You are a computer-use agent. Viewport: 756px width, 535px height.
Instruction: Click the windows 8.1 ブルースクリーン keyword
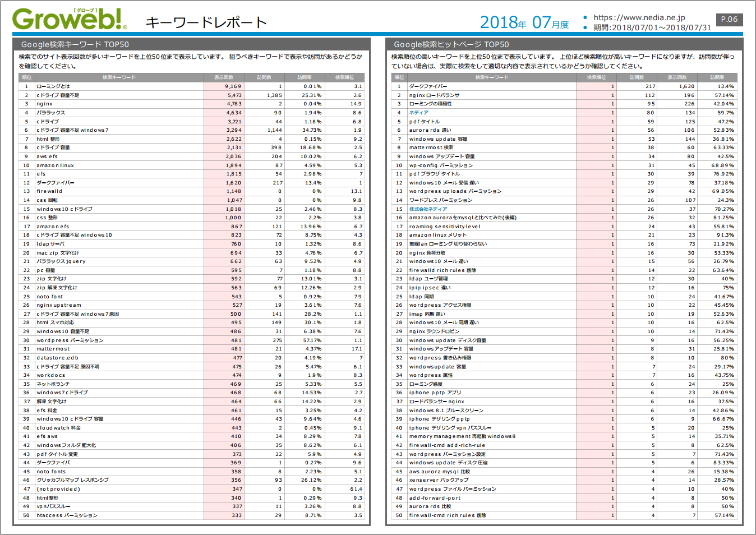(x=446, y=411)
